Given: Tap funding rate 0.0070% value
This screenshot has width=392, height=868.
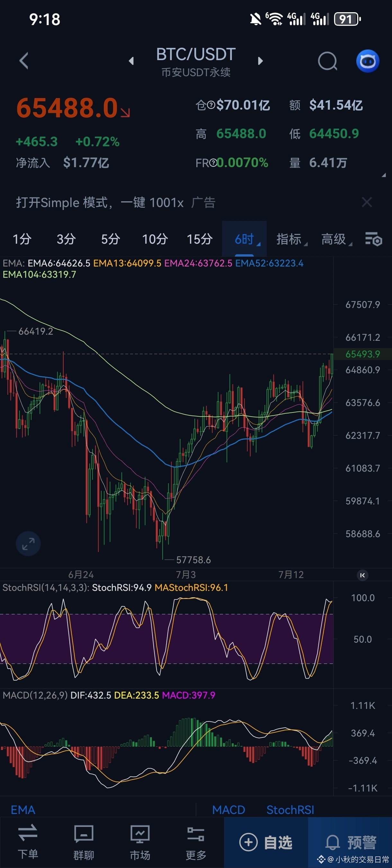Looking at the screenshot, I should (x=243, y=163).
